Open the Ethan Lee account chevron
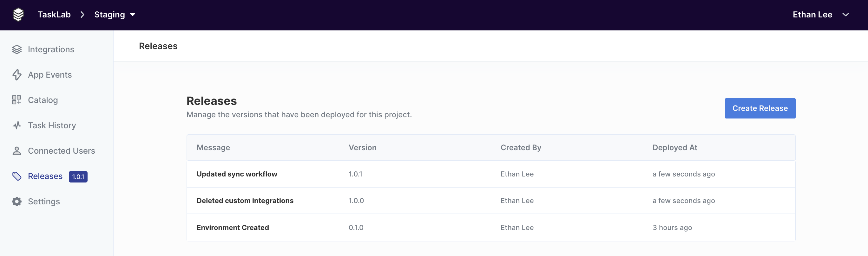 point(845,15)
